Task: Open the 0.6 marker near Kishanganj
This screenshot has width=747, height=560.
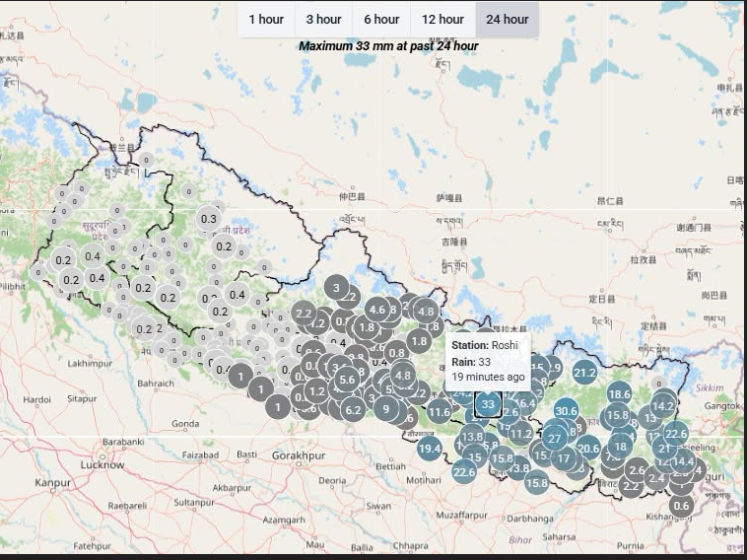Action: pos(681,505)
